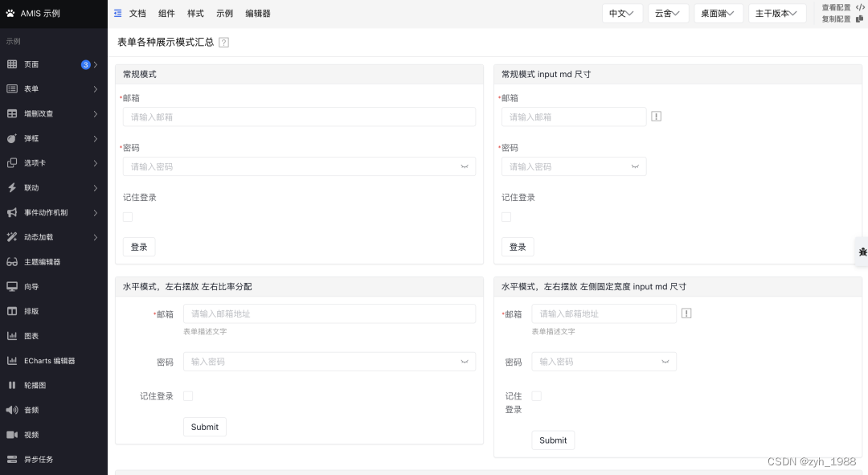868x475 pixels.
Task: Open the bug debug icon at right edge
Action: pyautogui.click(x=862, y=252)
